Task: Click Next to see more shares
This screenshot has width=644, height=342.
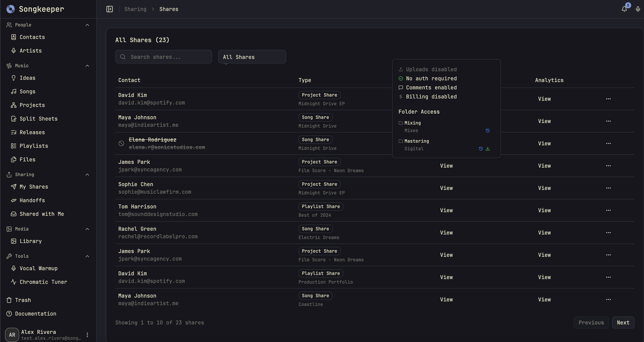Action: [623, 323]
